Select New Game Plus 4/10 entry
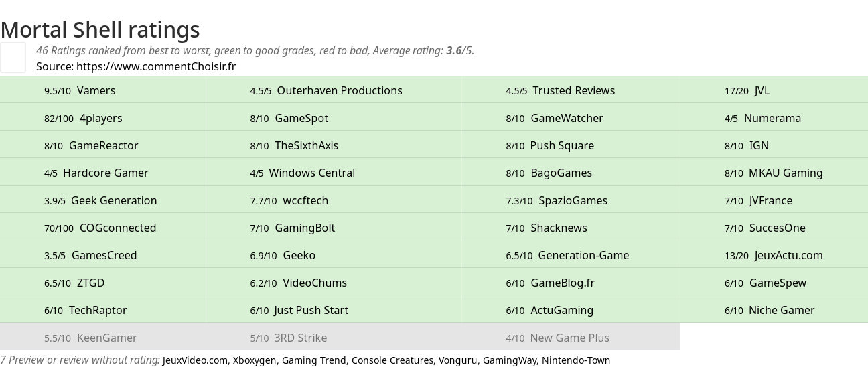868x367 pixels. tap(558, 338)
